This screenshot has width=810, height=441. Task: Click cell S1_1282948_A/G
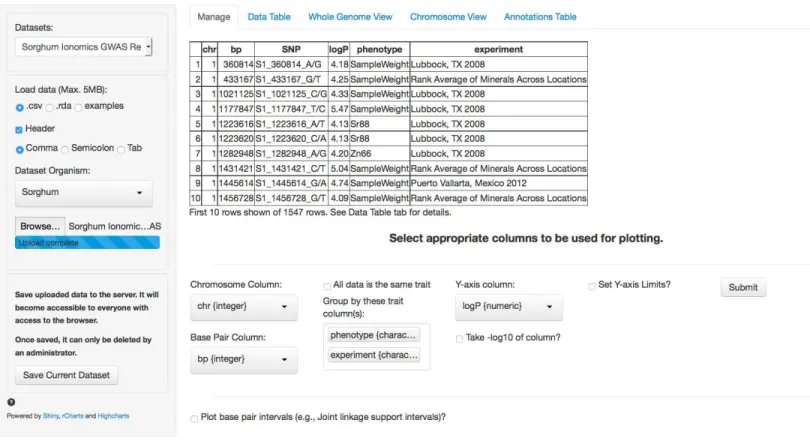(x=291, y=154)
